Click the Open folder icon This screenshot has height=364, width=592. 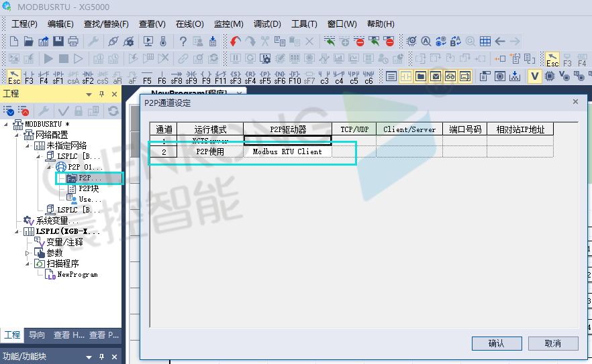coord(28,42)
